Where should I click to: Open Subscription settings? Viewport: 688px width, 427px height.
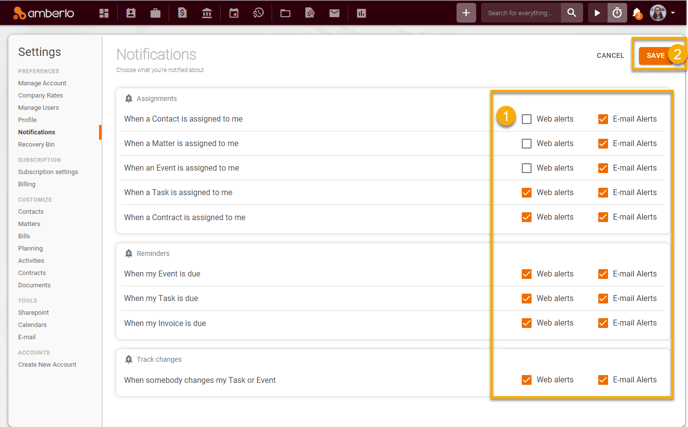click(x=48, y=172)
